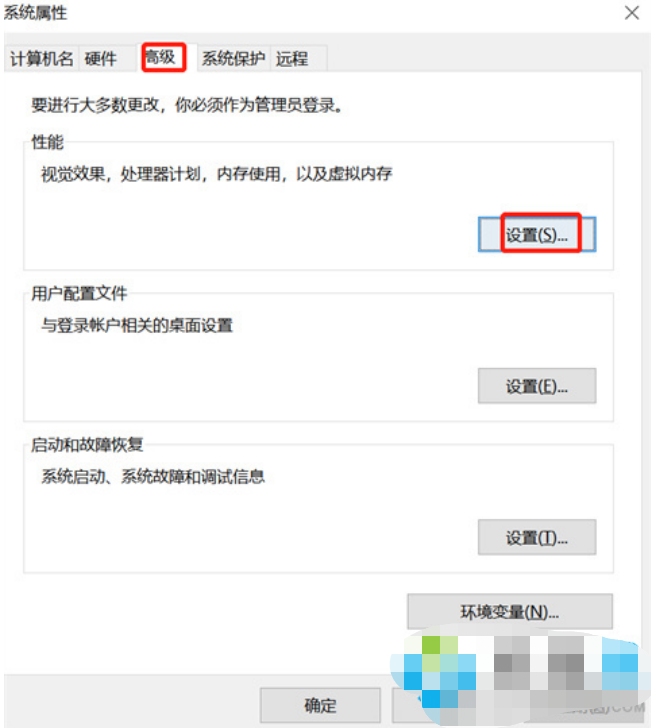Click the 性能 group label

[x=47, y=142]
